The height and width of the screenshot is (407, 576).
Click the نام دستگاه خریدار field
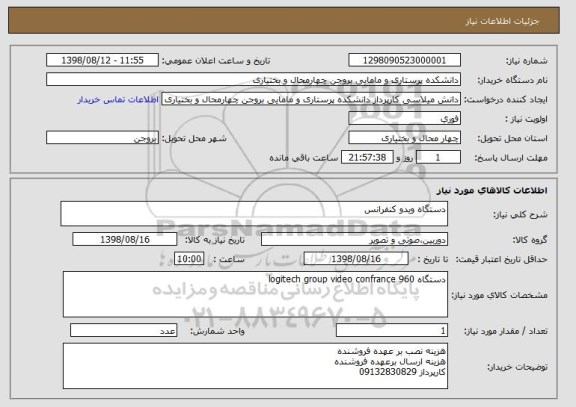[x=253, y=80]
